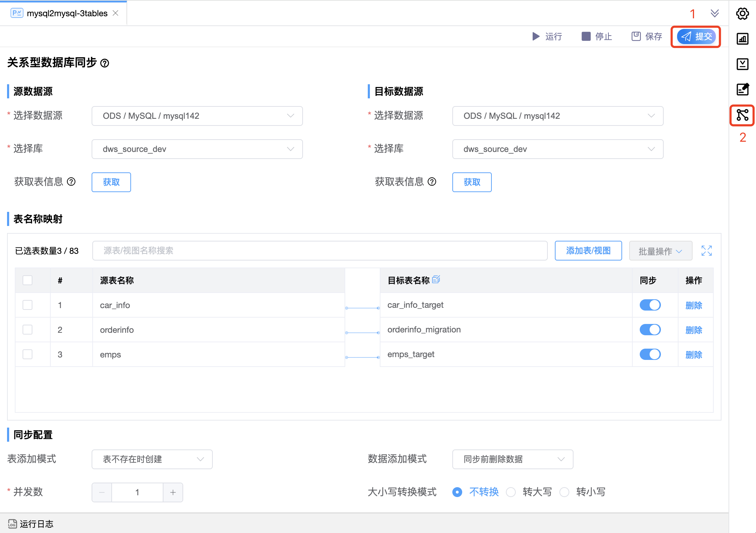The height and width of the screenshot is (533, 756).
Task: Click the fullscreen expand icon in table mapping
Action: [x=706, y=251]
